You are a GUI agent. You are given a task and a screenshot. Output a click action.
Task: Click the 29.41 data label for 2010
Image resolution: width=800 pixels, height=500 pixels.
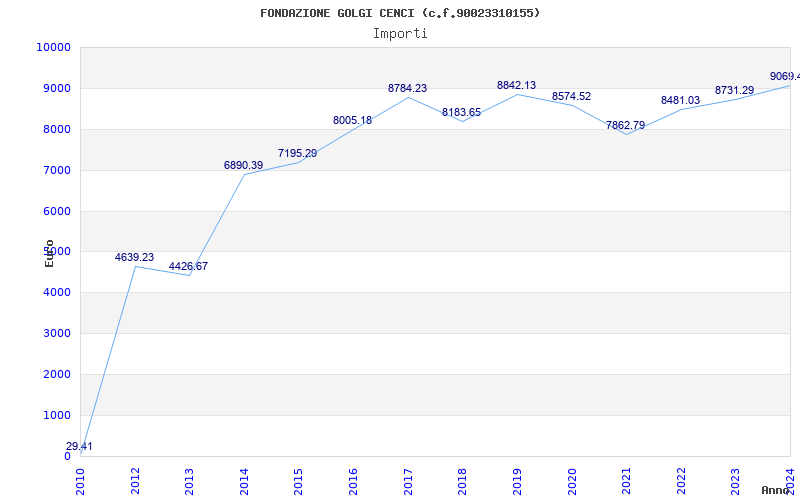(x=79, y=446)
